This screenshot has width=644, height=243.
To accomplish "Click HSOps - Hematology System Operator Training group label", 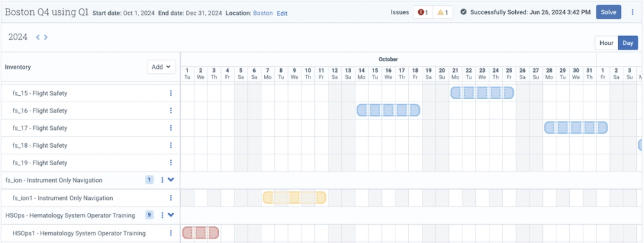I will [x=70, y=215].
